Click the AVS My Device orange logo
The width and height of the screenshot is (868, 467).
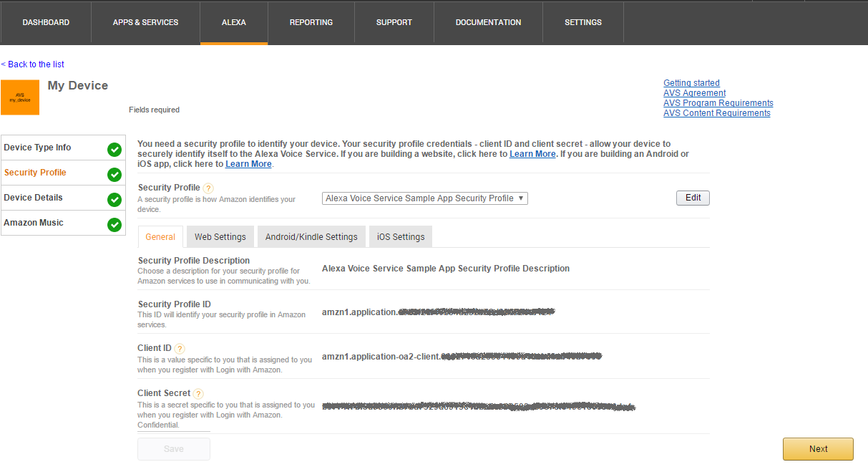pyautogui.click(x=20, y=97)
